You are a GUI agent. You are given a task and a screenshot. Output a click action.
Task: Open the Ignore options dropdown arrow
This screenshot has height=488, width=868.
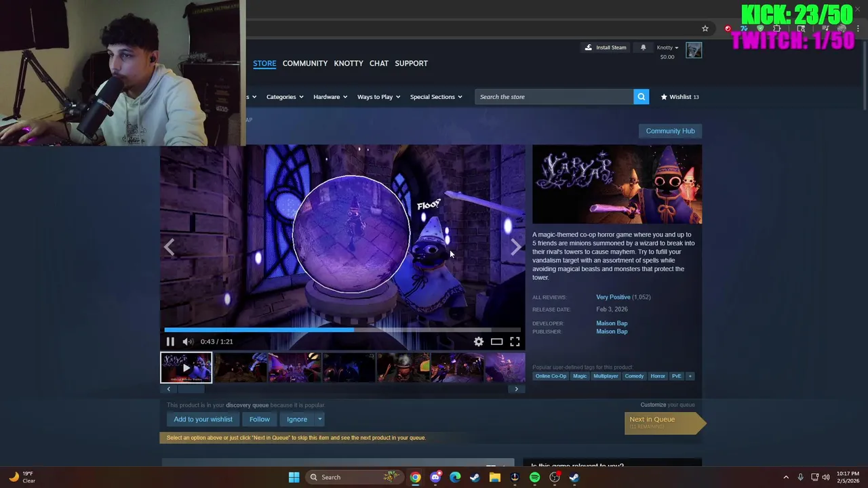pyautogui.click(x=320, y=419)
